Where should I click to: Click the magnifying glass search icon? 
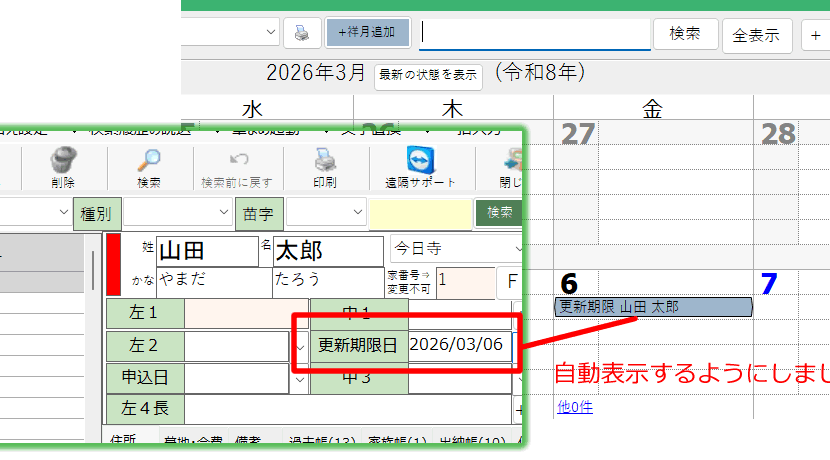[x=149, y=161]
